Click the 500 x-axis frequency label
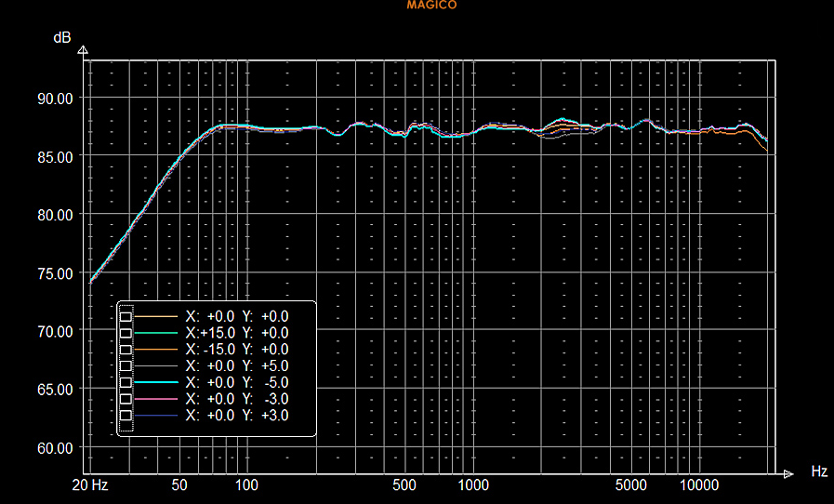This screenshot has width=834, height=504. click(404, 485)
